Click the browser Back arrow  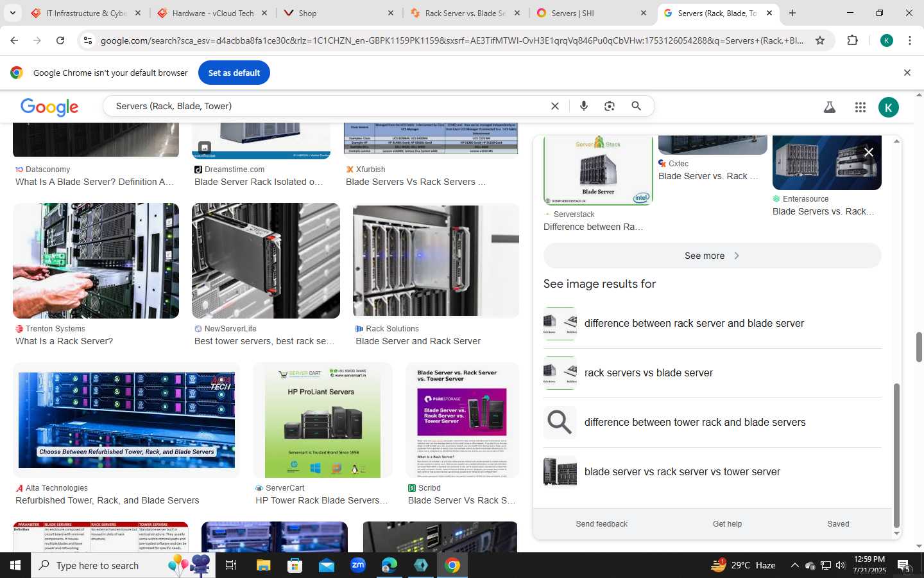(x=14, y=40)
